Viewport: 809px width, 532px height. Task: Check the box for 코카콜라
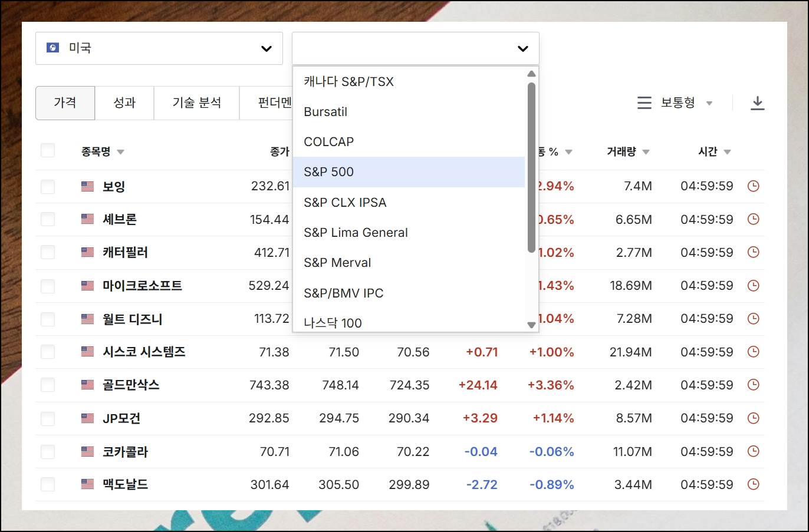pyautogui.click(x=48, y=452)
